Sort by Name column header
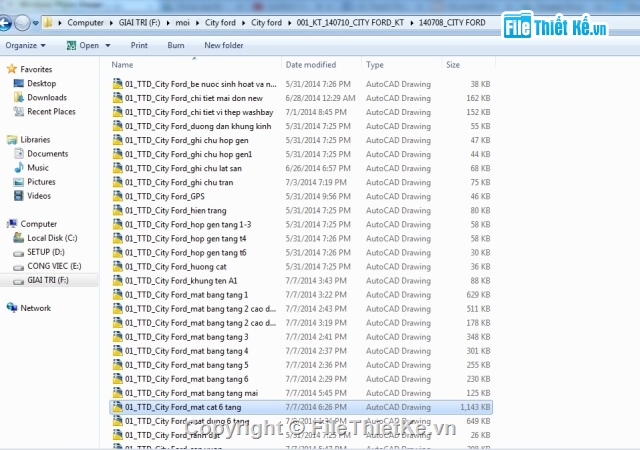Screen dimensions: 640x450 click(x=122, y=65)
